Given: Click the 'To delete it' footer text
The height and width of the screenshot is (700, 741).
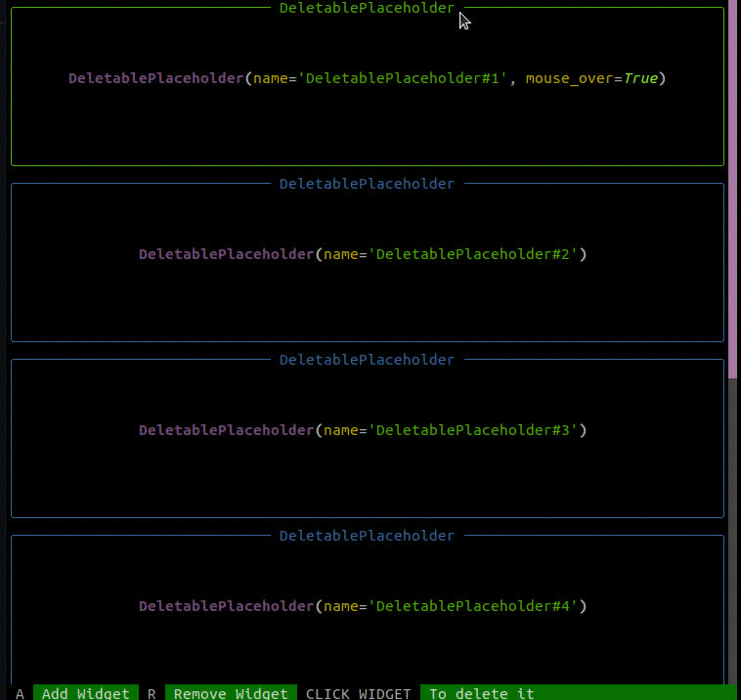Looking at the screenshot, I should (482, 693).
